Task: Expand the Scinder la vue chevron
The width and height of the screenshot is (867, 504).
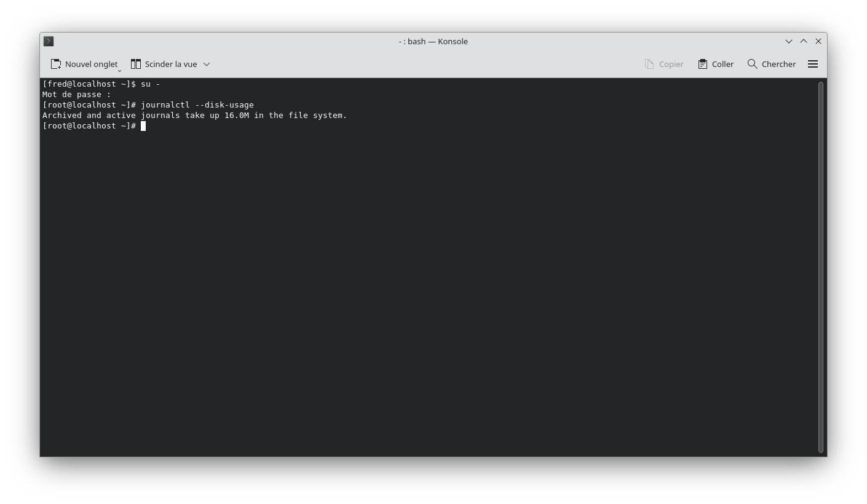Action: 207,64
